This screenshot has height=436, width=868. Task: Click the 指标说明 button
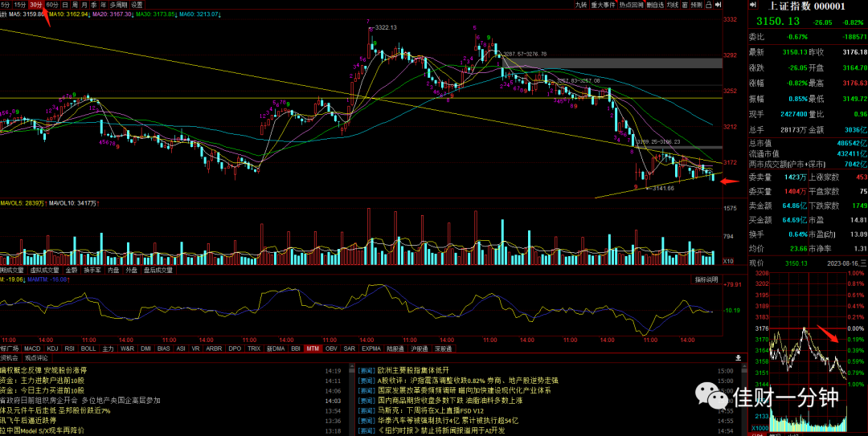pos(706,280)
